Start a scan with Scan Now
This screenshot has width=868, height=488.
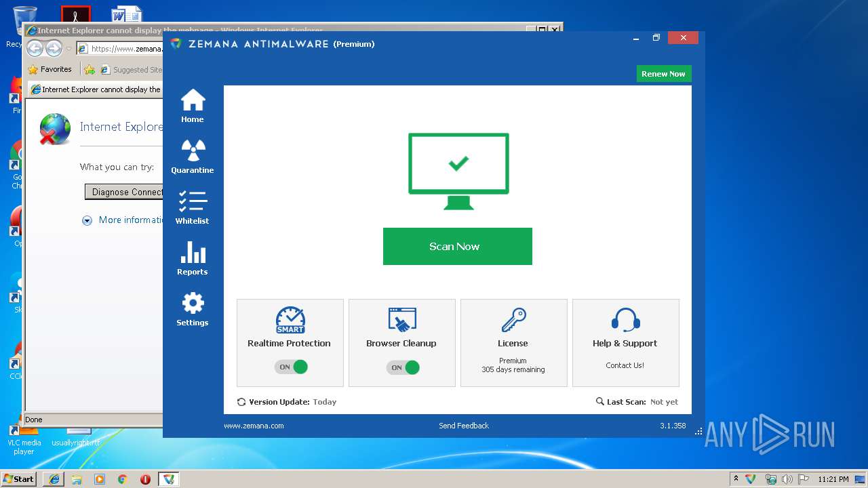[x=458, y=246]
